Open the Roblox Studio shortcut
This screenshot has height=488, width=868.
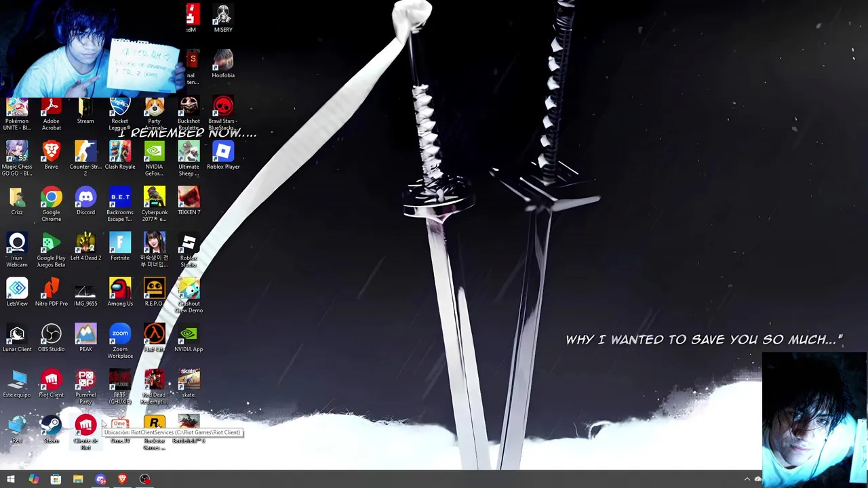click(x=189, y=250)
